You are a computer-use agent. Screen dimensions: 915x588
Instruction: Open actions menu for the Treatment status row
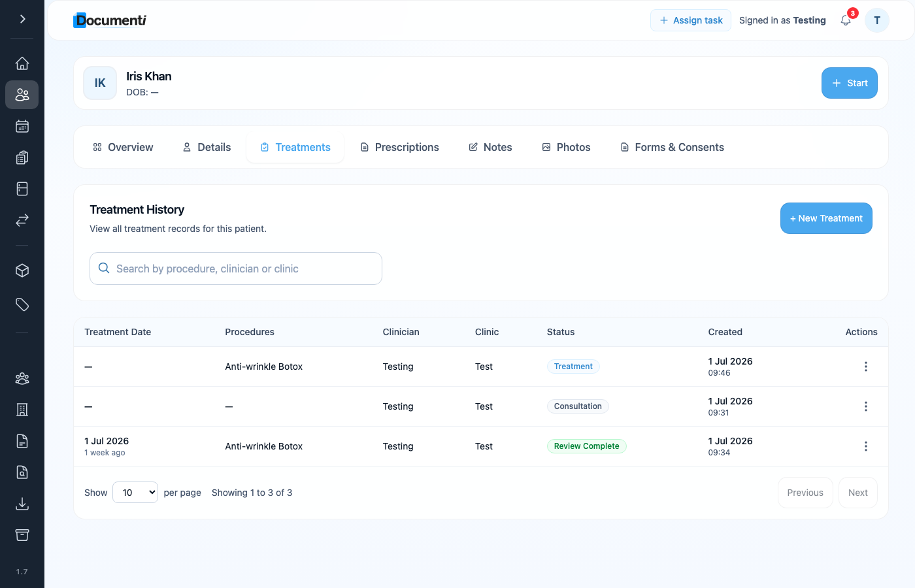pos(866,367)
